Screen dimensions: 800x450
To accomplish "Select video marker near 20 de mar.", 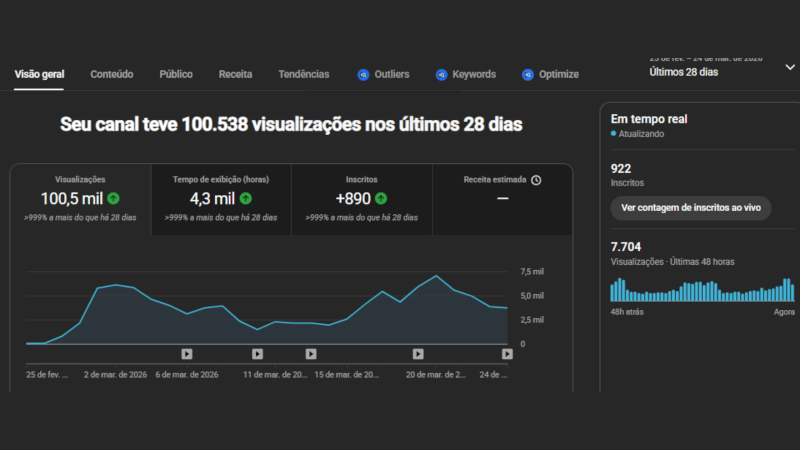I will pos(418,353).
